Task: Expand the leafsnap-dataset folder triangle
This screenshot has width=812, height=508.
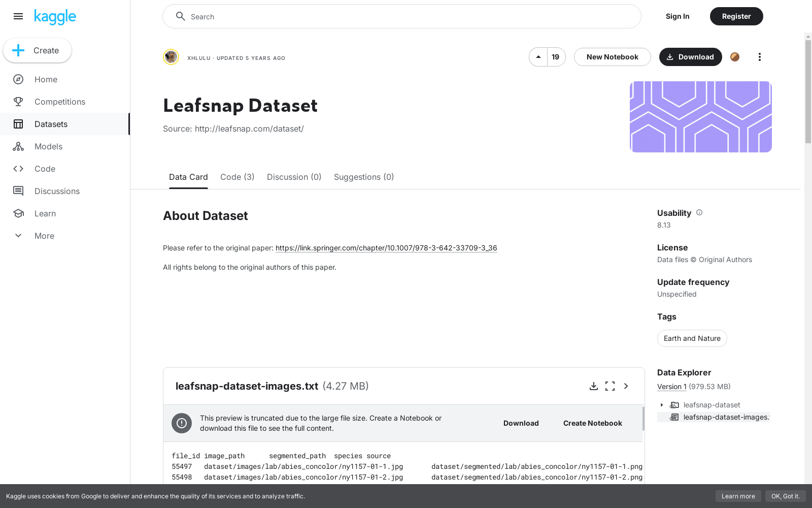Action: pos(662,405)
